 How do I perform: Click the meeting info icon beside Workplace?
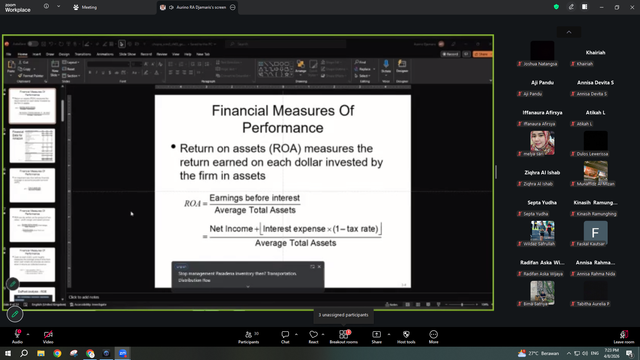tap(46, 7)
